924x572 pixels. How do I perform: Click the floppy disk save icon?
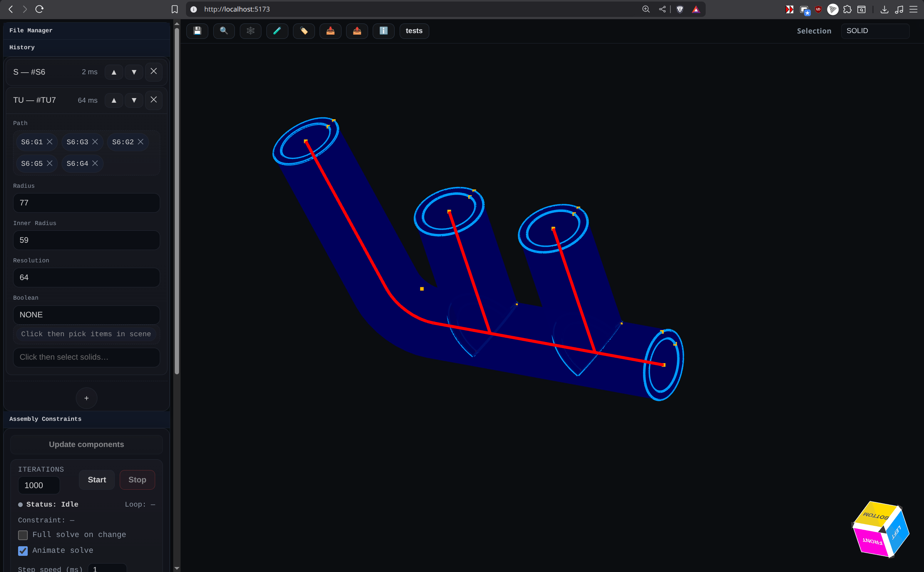pos(197,31)
